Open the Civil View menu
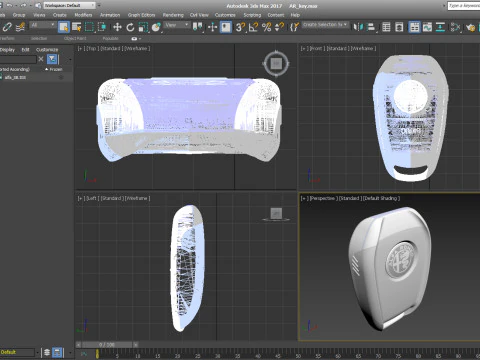The image size is (480, 360). [x=199, y=15]
